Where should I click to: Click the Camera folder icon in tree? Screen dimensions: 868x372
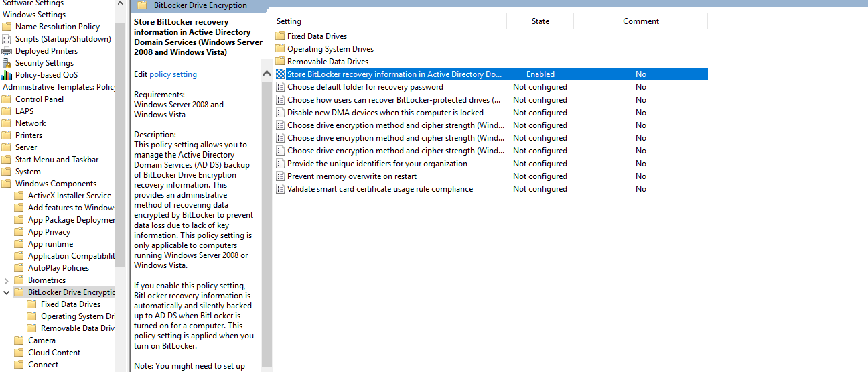tap(19, 340)
